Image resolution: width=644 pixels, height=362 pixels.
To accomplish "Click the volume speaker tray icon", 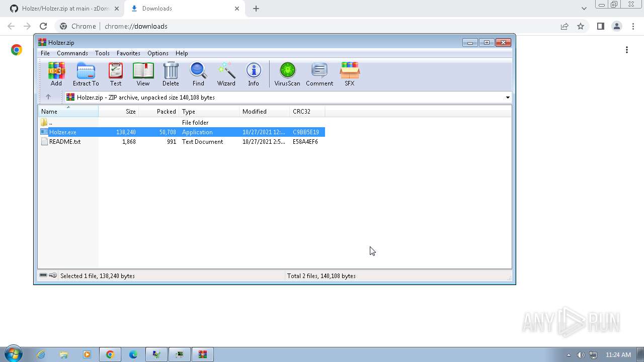I will pos(581,355).
